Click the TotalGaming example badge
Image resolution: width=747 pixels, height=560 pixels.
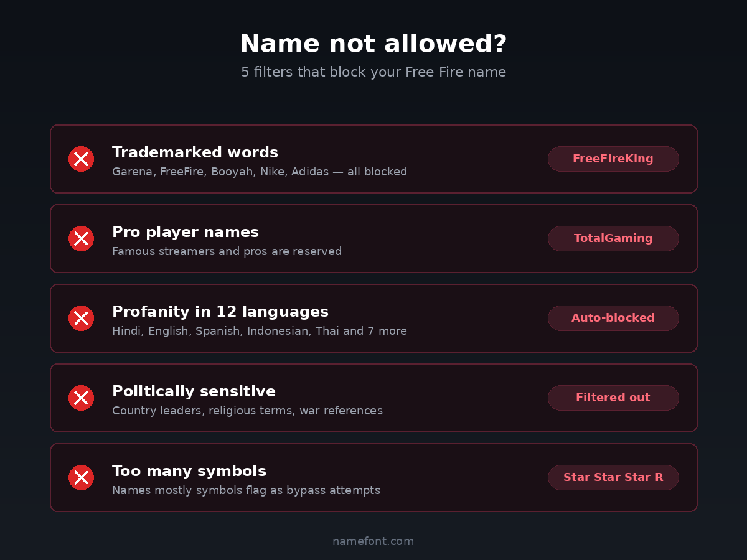pos(613,238)
